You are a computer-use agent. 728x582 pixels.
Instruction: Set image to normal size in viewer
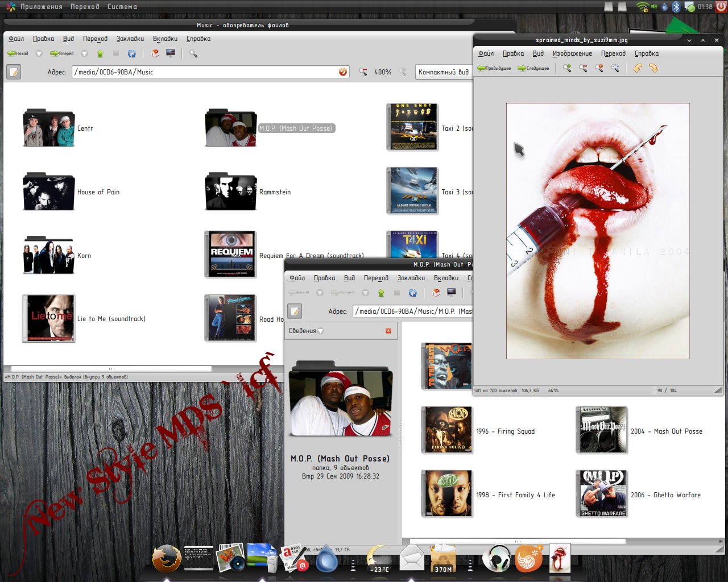pos(599,68)
